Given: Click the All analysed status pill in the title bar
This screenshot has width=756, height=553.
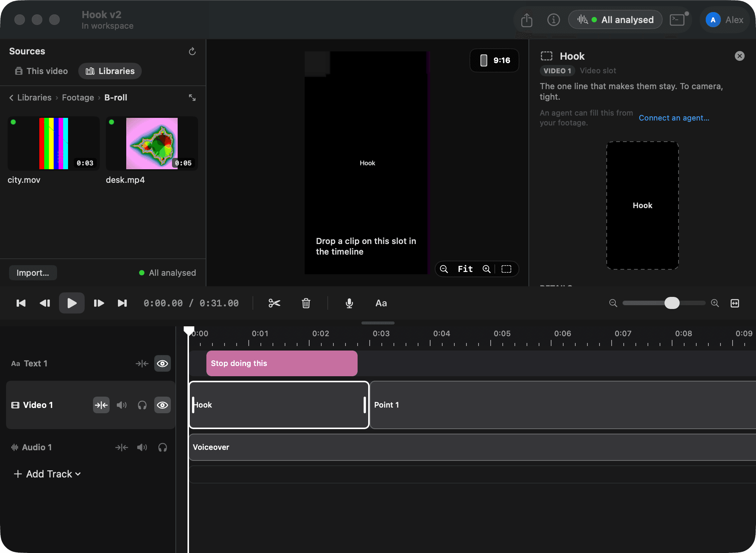Looking at the screenshot, I should coord(615,20).
